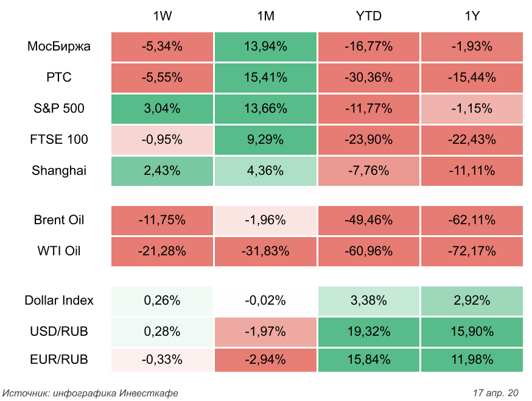This screenshot has height=401, width=532.
Task: Select the EUR/RUB row label
Action: [59, 360]
